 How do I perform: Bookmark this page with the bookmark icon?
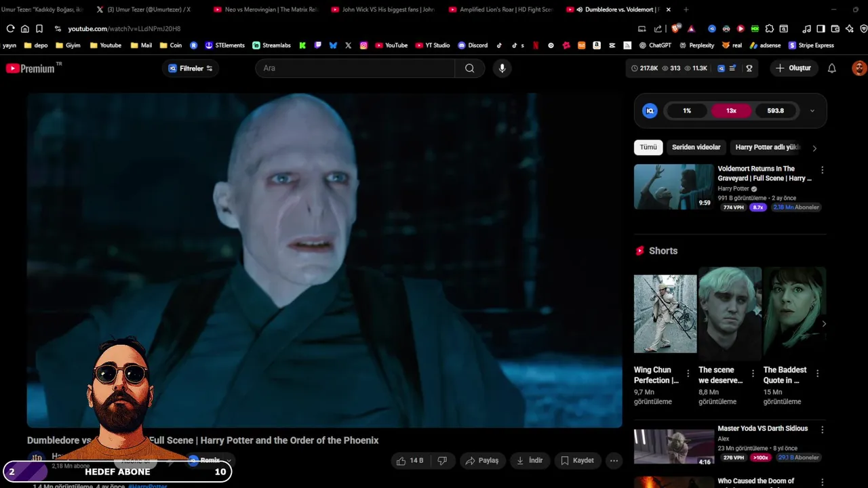tap(39, 28)
